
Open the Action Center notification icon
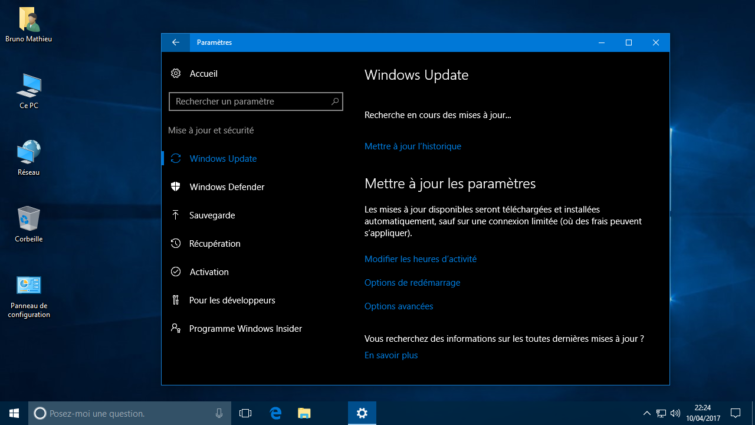click(735, 413)
